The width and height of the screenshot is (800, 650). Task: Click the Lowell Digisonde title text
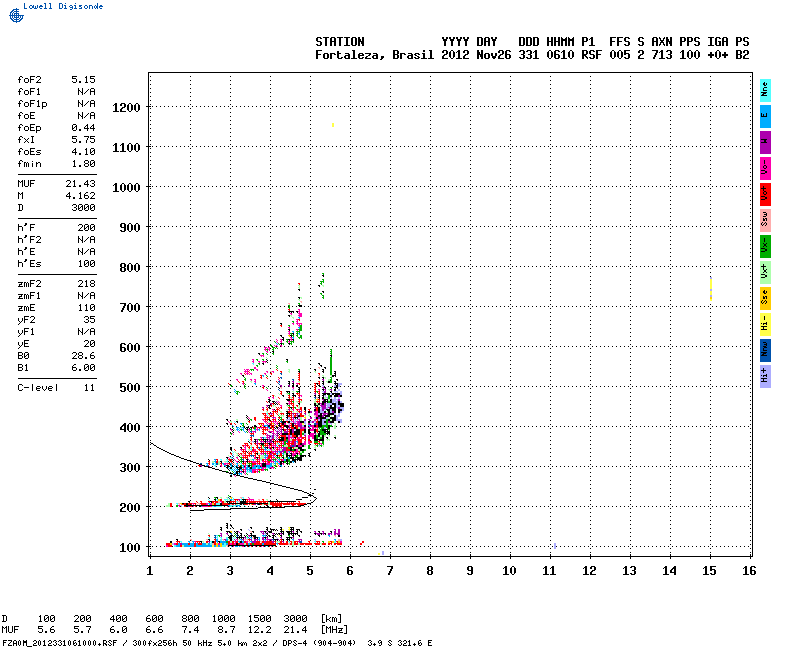[63, 6]
